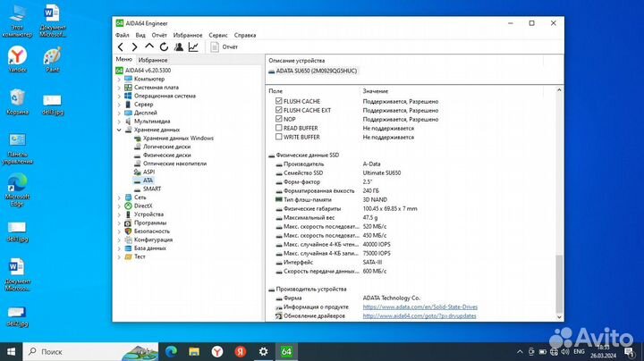644x361 pixels.
Task: Select the Мультимедиа tree node
Action: 152,122
